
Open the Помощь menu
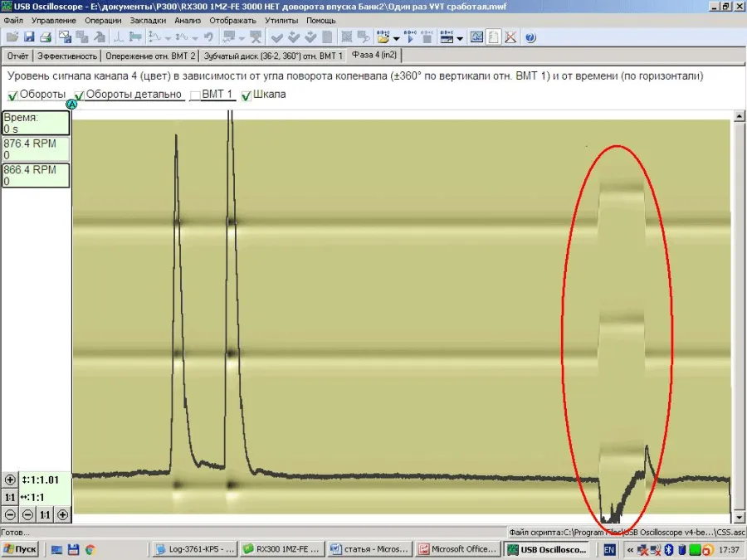[321, 21]
